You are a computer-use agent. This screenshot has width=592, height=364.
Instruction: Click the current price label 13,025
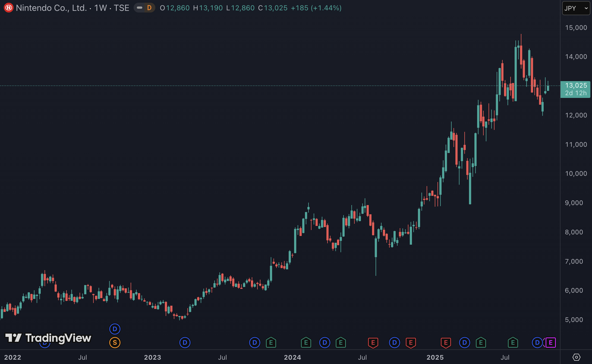575,89
